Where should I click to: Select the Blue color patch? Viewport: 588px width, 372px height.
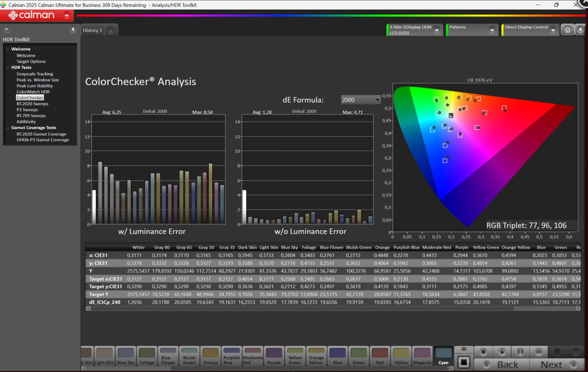click(337, 356)
